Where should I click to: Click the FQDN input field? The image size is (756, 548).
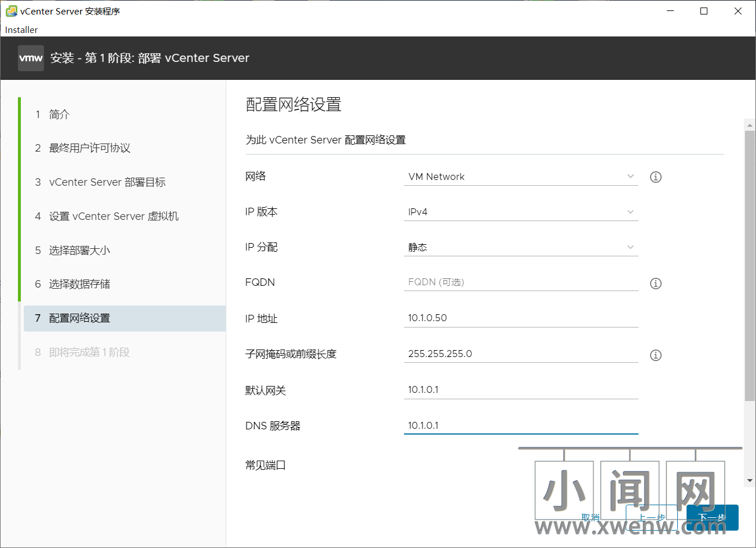coord(521,282)
